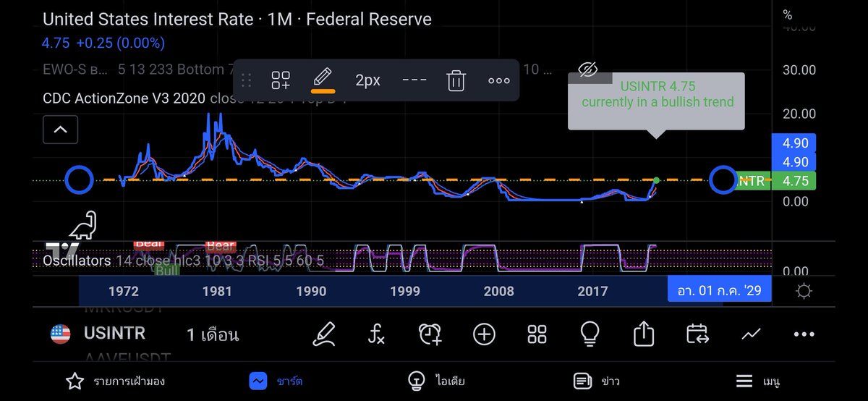Tap the 1990 time axis label
Image resolution: width=868 pixels, height=401 pixels.
[x=311, y=291]
